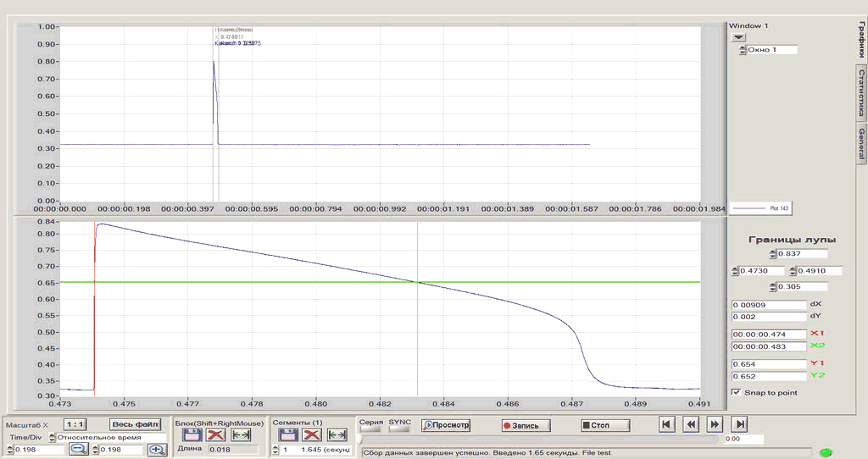Click the save icon under Сегменты
The height and width of the screenshot is (459, 868).
[x=288, y=435]
